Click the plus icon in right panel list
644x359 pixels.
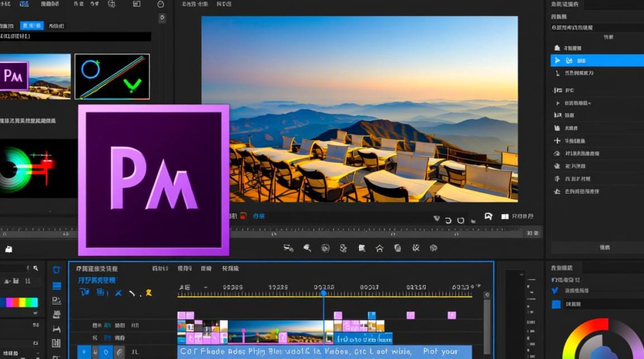(557, 141)
